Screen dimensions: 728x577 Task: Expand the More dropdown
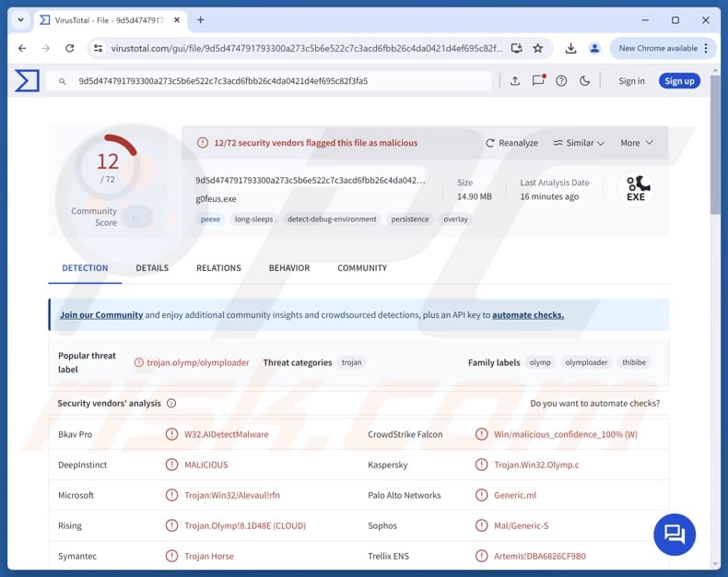637,143
